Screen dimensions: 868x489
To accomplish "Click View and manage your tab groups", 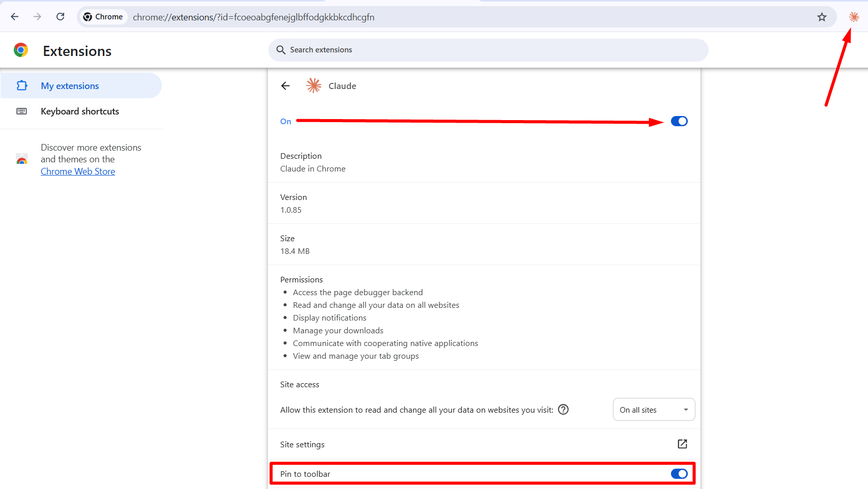I will (x=356, y=356).
